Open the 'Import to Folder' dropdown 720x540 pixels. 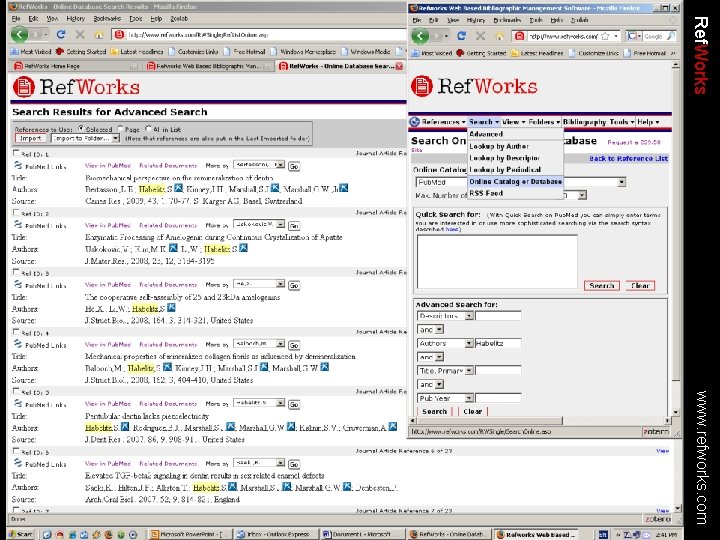(x=85, y=138)
